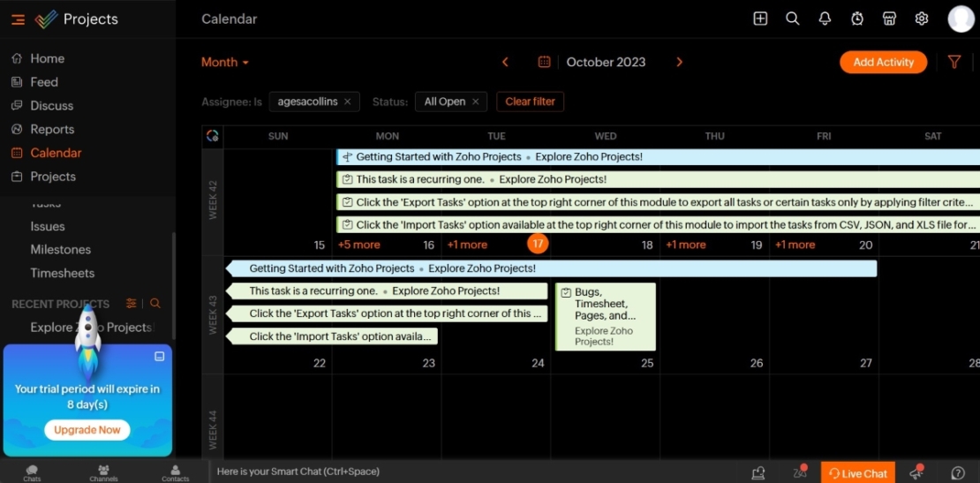Open Reports in the sidebar
This screenshot has width=980, height=483.
tap(52, 129)
